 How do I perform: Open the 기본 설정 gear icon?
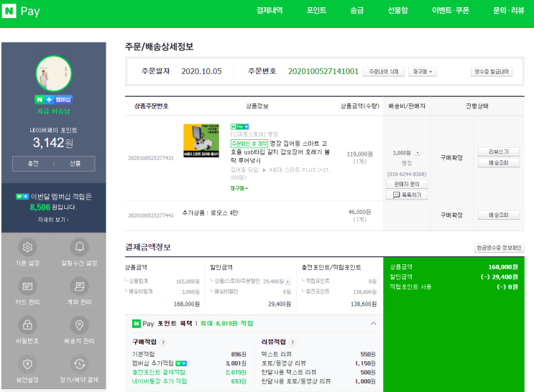pos(27,247)
